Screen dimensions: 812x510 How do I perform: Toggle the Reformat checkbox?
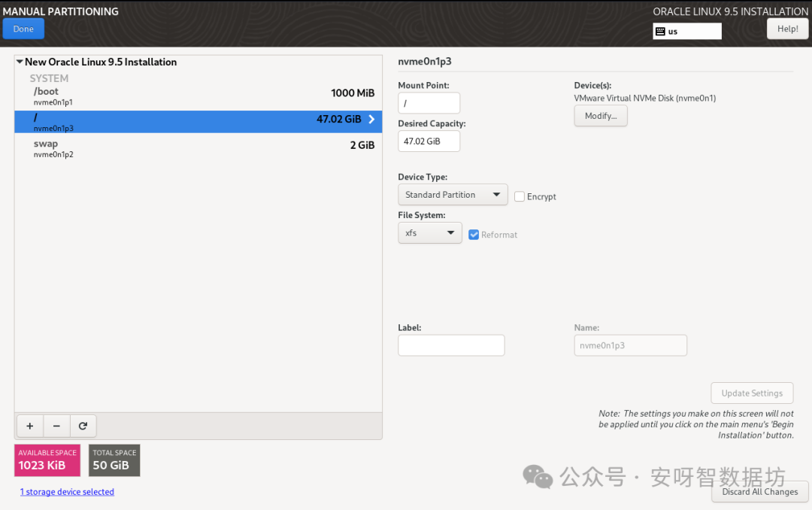coord(474,235)
